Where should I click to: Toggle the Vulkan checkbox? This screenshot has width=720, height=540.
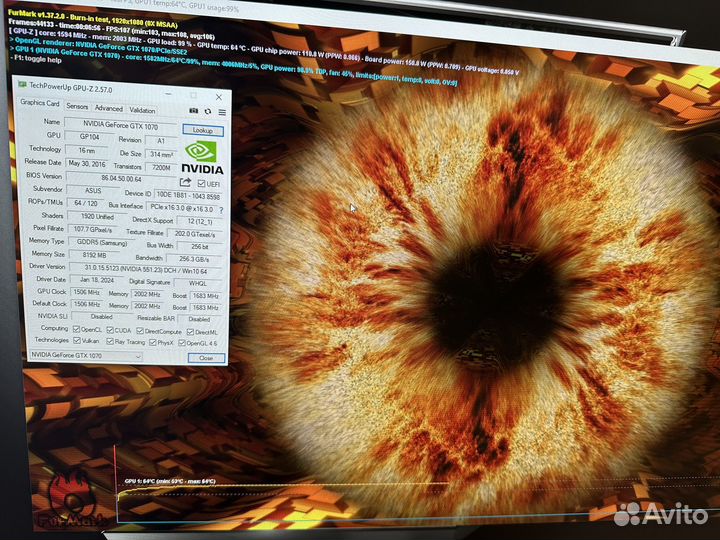click(x=76, y=341)
